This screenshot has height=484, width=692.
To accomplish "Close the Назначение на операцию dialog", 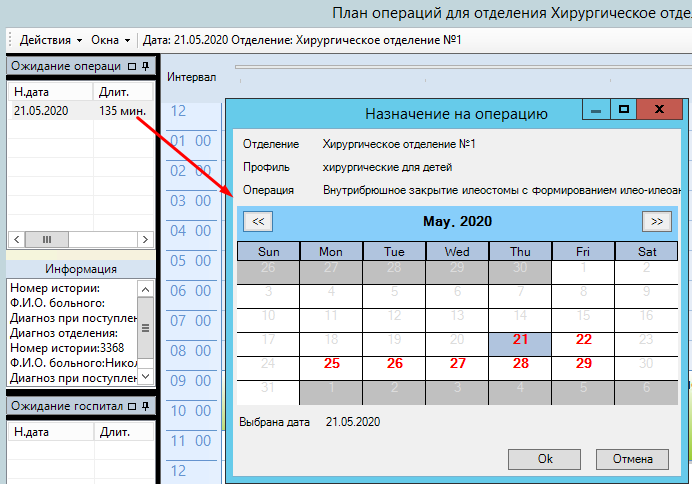I will coord(659,109).
